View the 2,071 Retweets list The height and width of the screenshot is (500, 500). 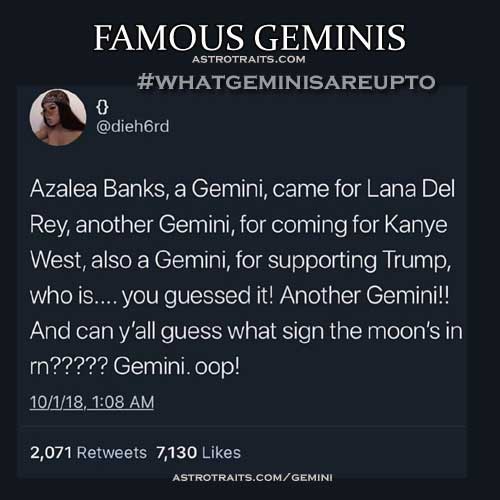coord(88,453)
